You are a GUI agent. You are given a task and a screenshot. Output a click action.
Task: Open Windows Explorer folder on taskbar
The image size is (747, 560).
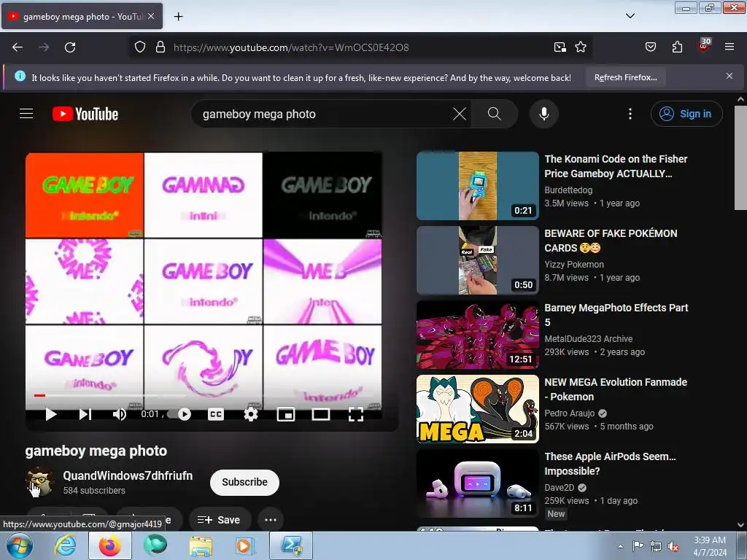tap(201, 545)
